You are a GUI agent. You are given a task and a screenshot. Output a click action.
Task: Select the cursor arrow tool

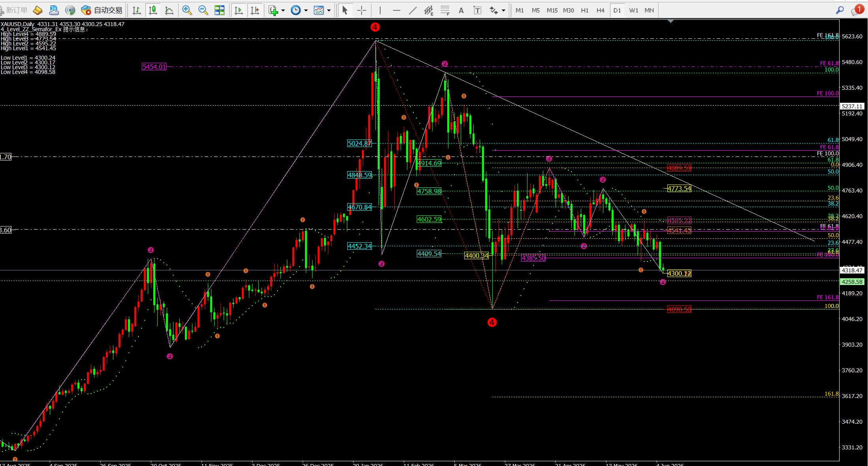pyautogui.click(x=345, y=10)
